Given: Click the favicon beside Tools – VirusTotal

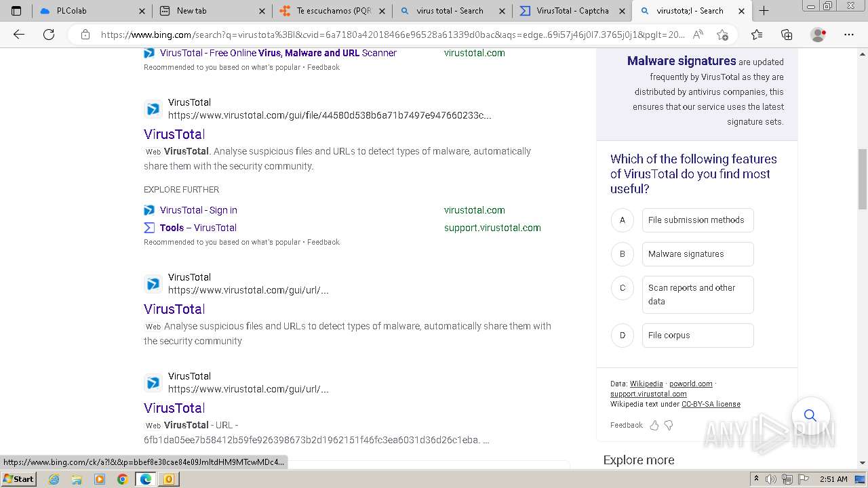Looking at the screenshot, I should pos(149,228).
